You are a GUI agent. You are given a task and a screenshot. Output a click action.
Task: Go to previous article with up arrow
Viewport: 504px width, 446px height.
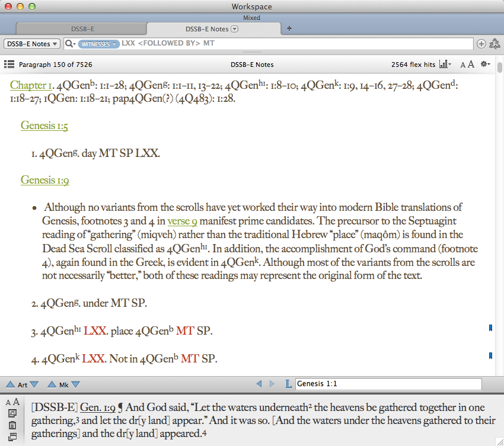(9, 384)
